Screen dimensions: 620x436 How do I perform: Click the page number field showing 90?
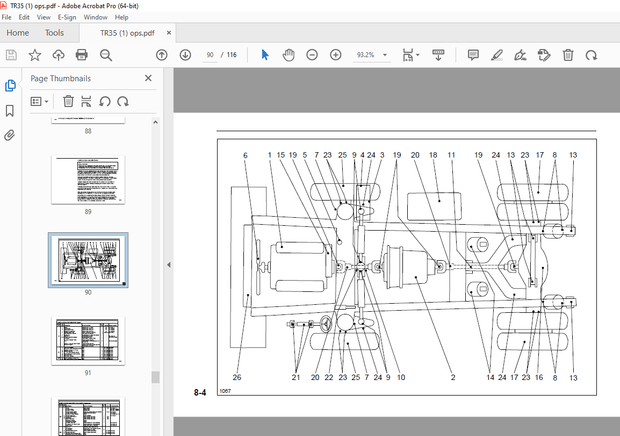click(x=210, y=55)
